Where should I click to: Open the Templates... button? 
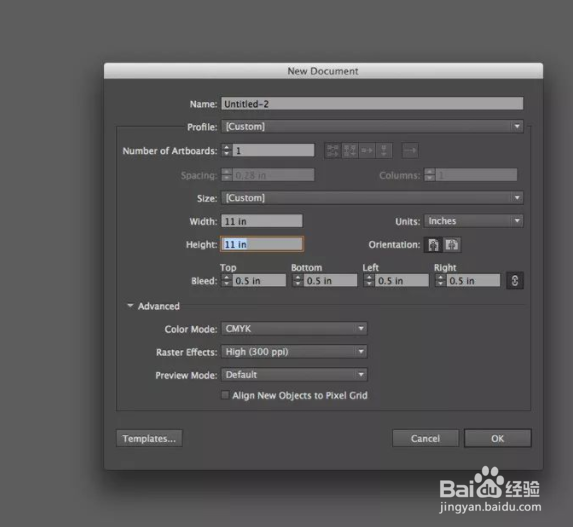[149, 438]
